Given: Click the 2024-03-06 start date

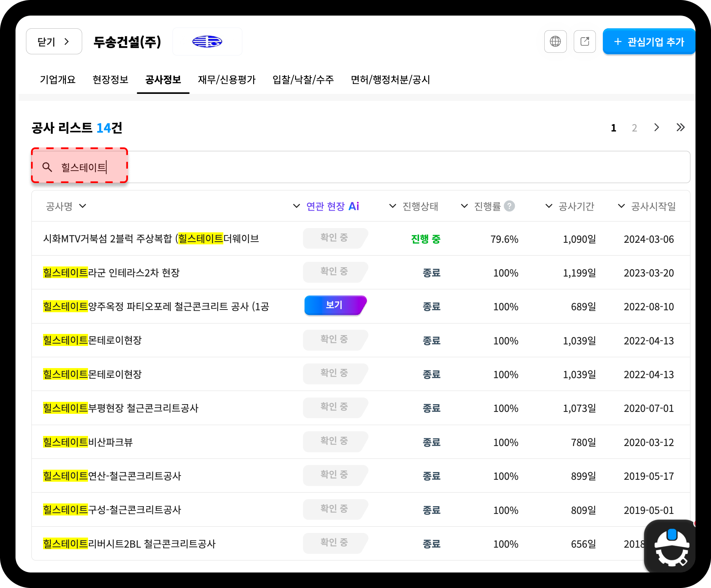Looking at the screenshot, I should point(649,239).
